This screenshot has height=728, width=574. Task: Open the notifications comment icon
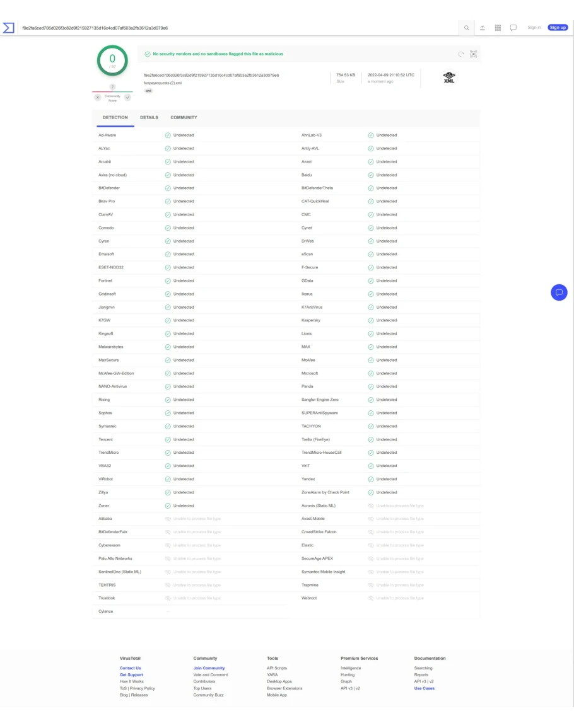(x=513, y=28)
